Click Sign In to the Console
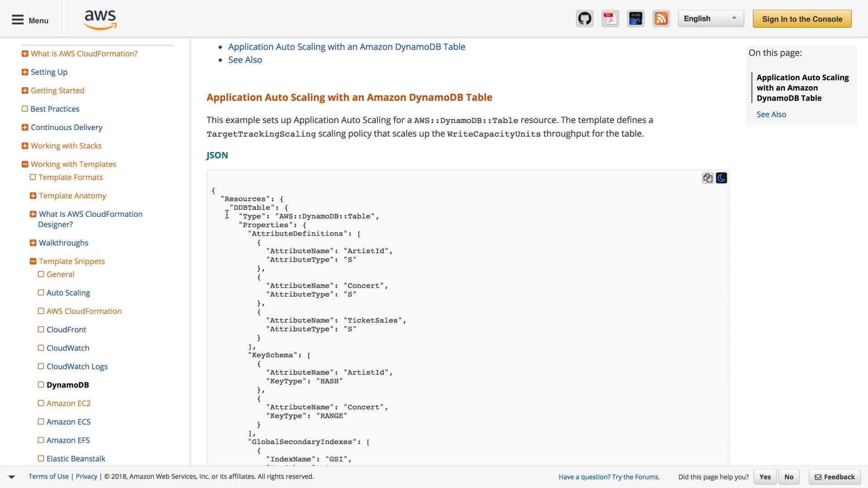Viewport: 868px width, 488px height. [802, 19]
